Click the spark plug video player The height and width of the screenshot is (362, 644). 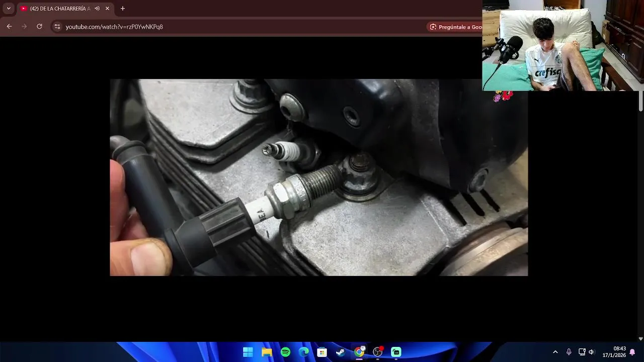tap(319, 177)
